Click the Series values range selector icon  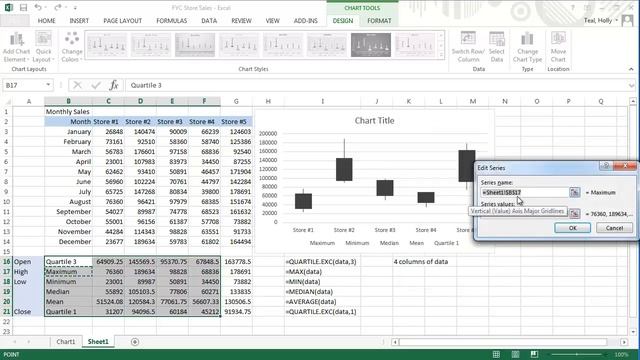tap(575, 213)
